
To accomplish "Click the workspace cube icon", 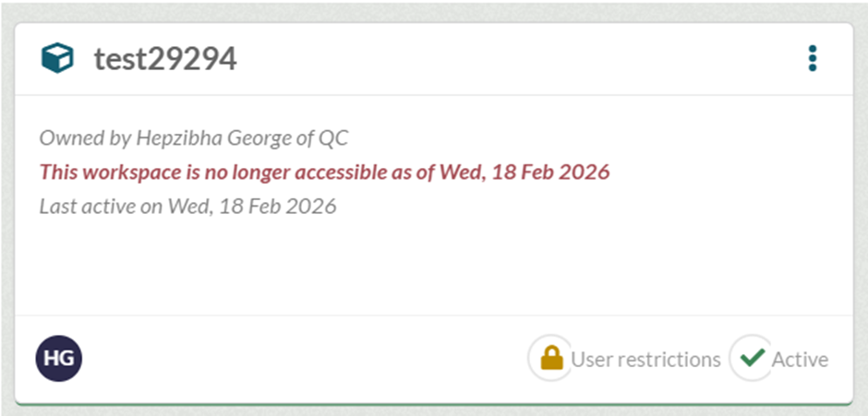I will (x=57, y=58).
